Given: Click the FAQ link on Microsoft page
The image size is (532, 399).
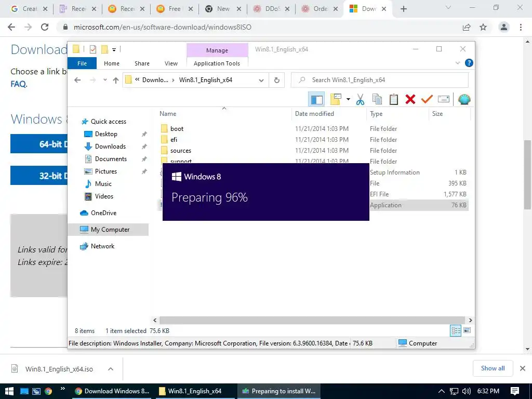Looking at the screenshot, I should [18, 84].
